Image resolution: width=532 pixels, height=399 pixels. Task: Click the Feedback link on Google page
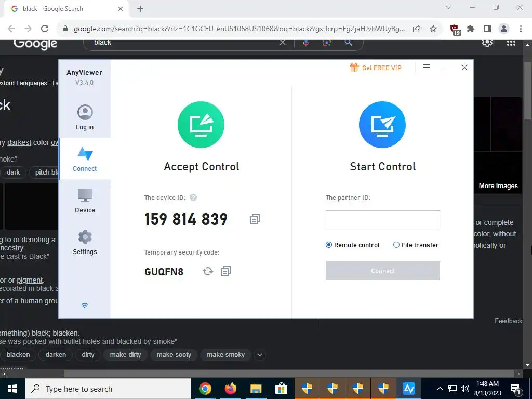coord(508,321)
